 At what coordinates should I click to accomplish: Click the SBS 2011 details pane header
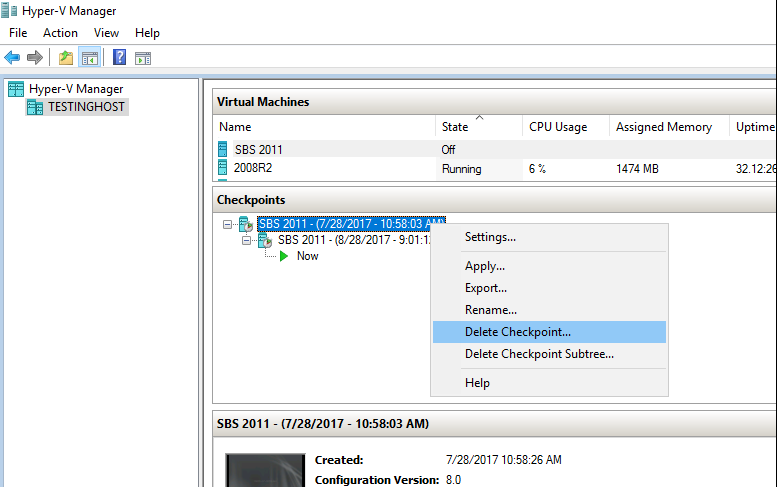(495, 424)
